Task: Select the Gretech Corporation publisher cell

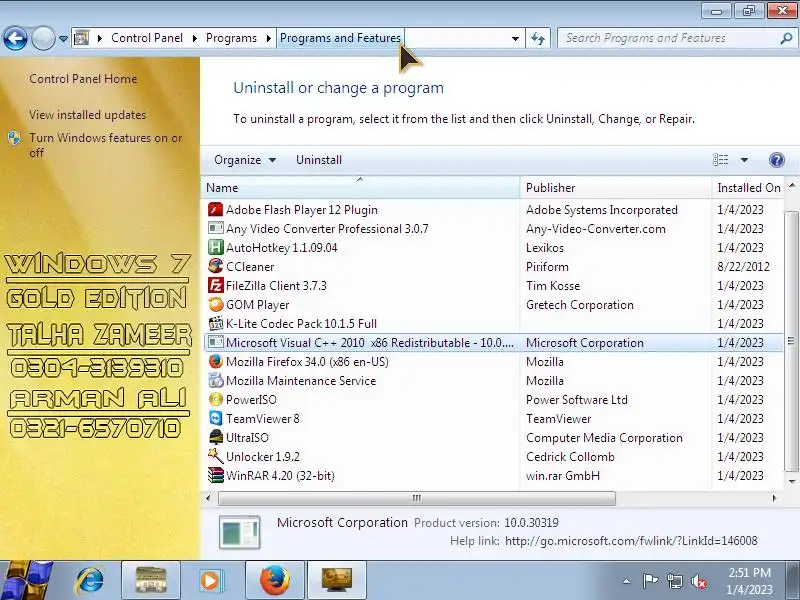Action: click(x=580, y=305)
